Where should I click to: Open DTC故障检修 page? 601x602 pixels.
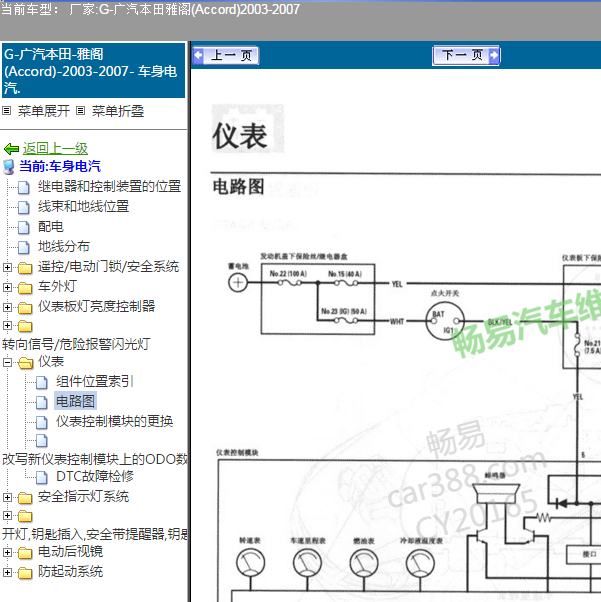click(95, 476)
